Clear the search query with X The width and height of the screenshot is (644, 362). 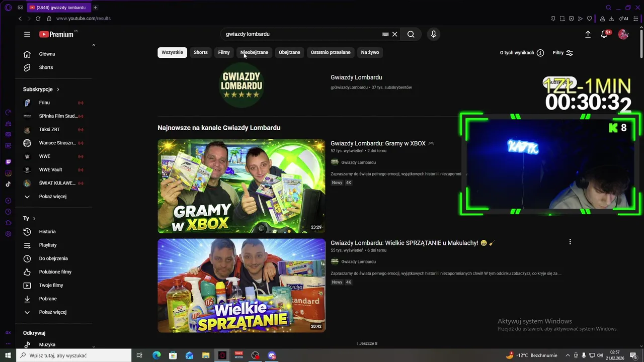click(395, 34)
